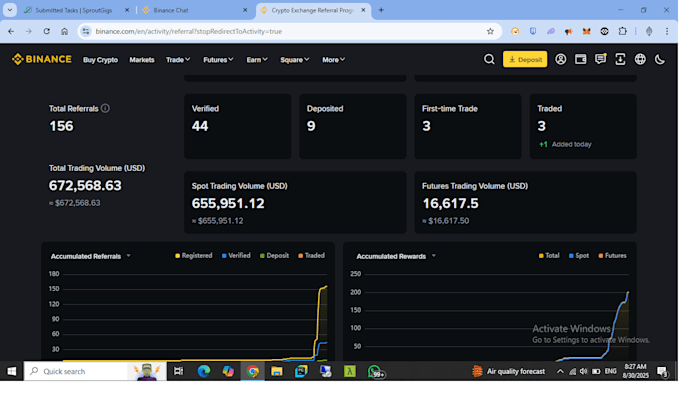Open WhatsApp from taskbar
680x394 pixels.
click(x=375, y=371)
